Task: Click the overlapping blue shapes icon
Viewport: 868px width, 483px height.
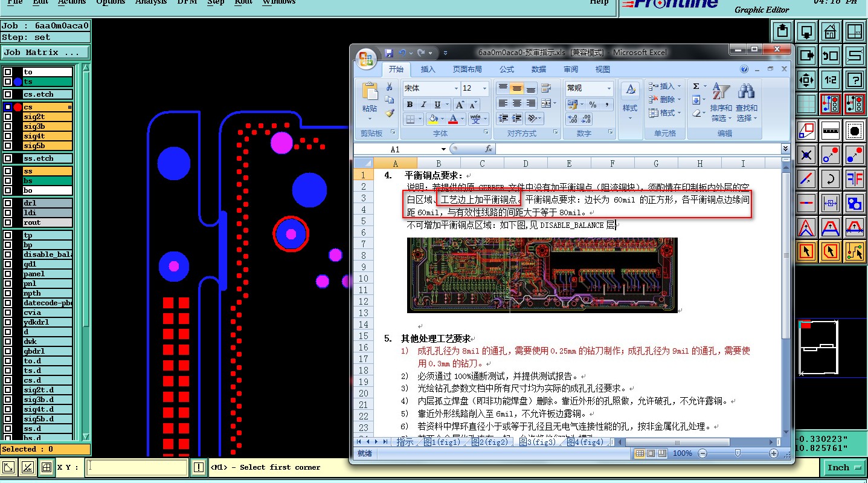Action: coord(855,203)
